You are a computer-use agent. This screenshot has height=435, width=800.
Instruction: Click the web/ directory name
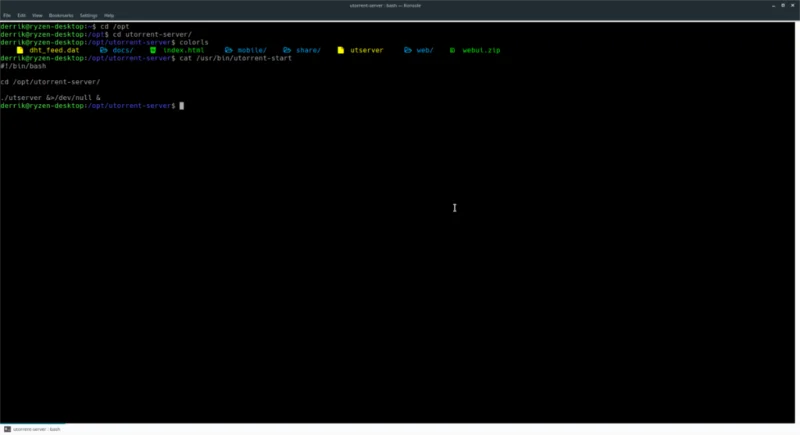425,50
